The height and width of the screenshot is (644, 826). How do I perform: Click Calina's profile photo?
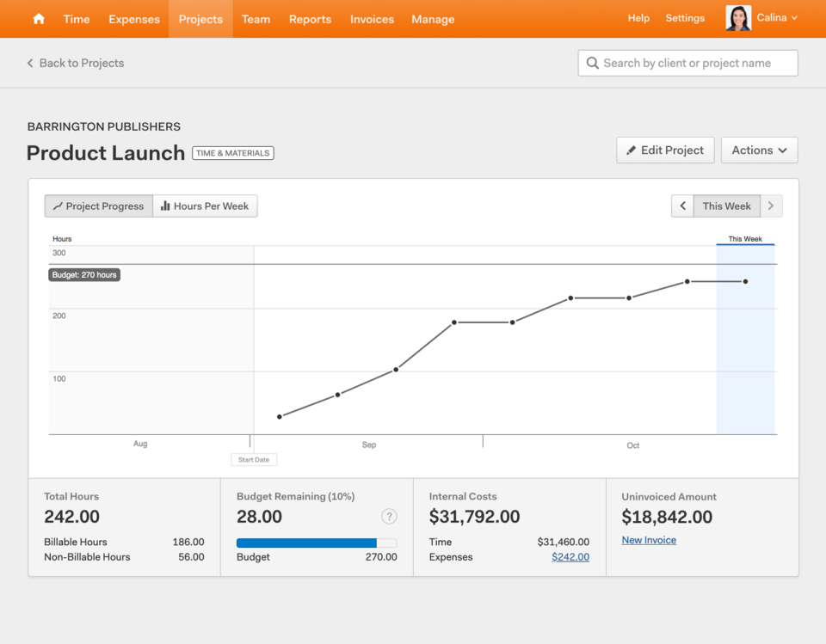pyautogui.click(x=737, y=18)
